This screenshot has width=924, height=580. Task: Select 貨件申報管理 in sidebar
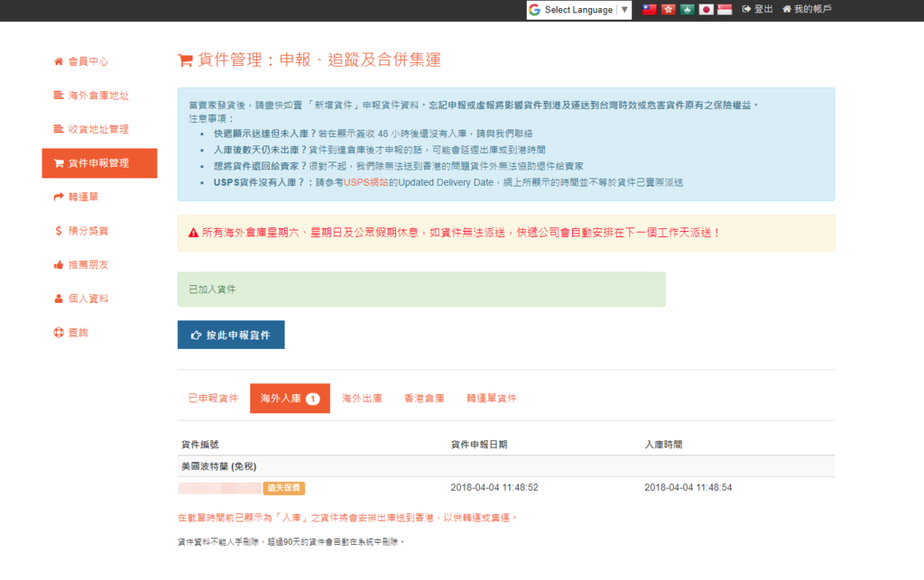coord(98,163)
